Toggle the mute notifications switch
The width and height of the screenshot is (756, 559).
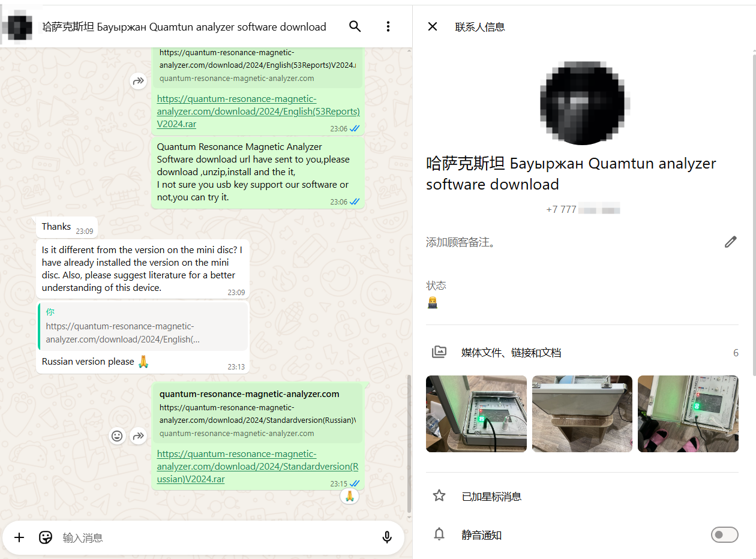tap(724, 534)
